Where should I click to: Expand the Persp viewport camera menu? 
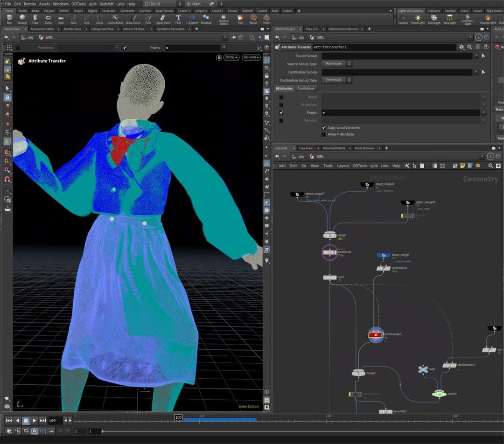pos(231,57)
